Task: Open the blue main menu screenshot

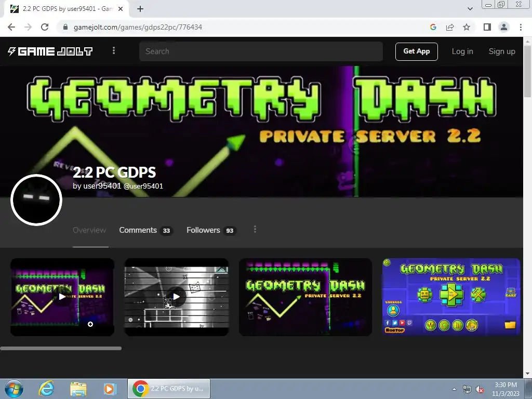Action: click(451, 297)
